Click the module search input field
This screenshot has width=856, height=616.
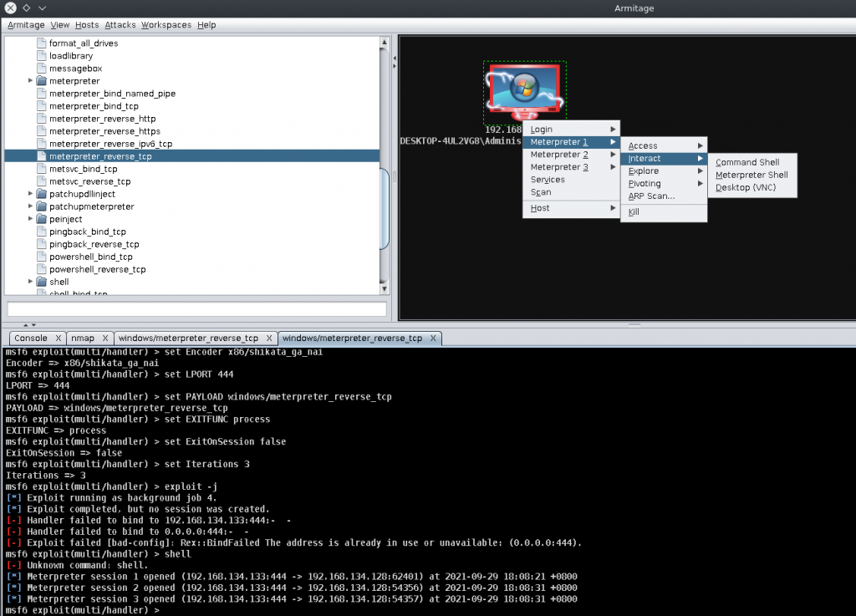coord(197,309)
